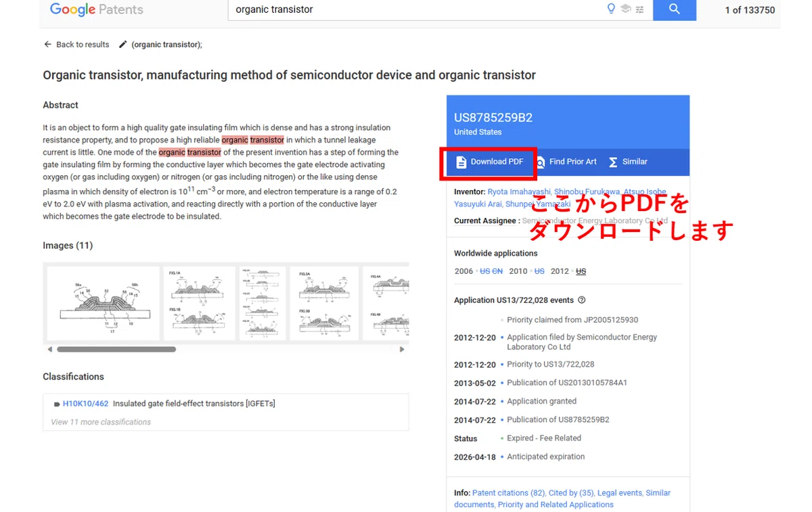812x512 pixels.
Task: Open FIG.4A/4B partially visible thumbnail
Action: [x=386, y=303]
